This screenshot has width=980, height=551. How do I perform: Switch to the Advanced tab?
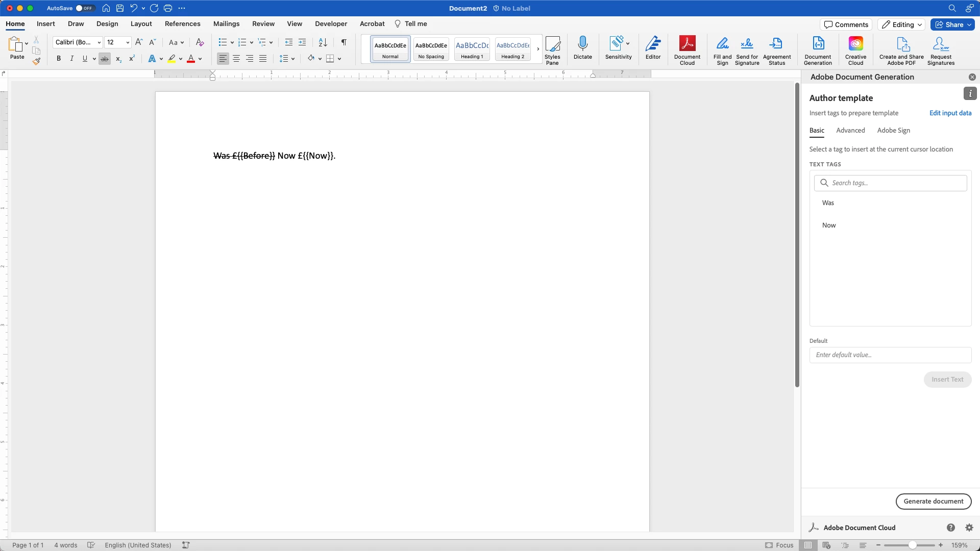[850, 131]
